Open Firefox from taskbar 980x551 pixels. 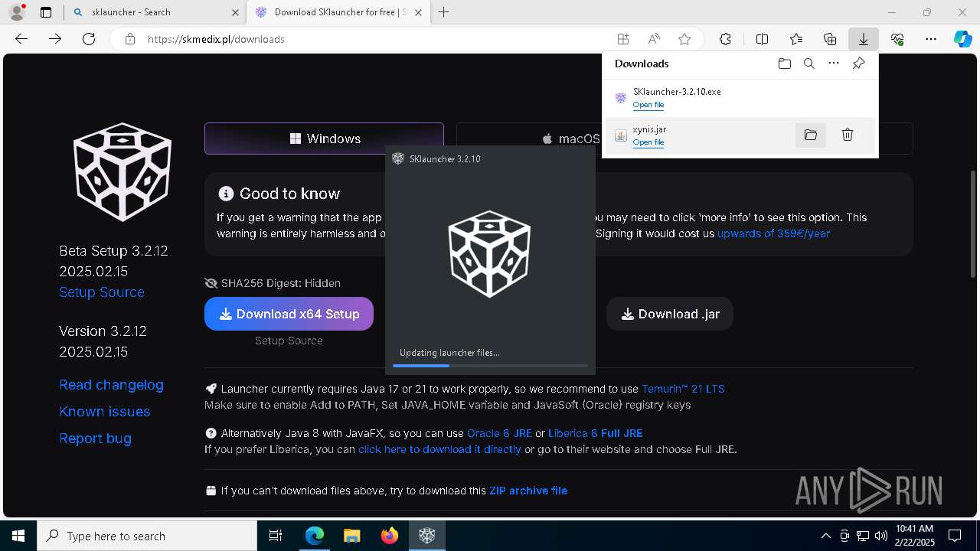[x=389, y=536]
